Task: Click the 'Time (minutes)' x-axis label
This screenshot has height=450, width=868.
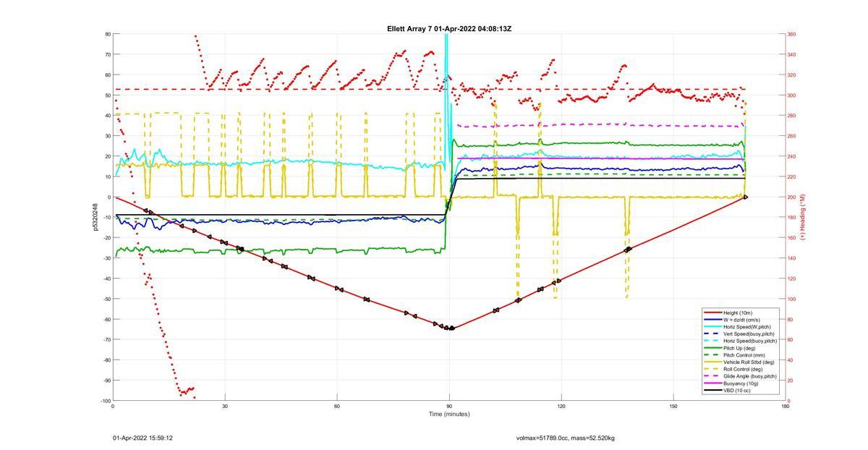Action: [449, 414]
